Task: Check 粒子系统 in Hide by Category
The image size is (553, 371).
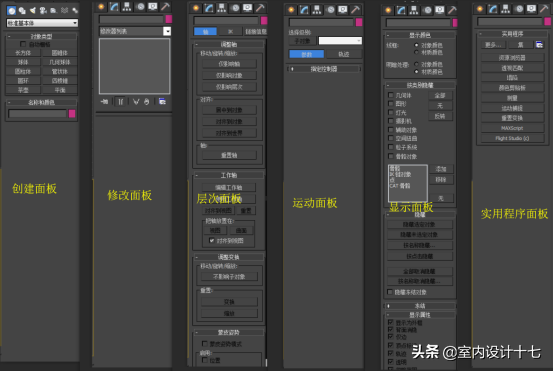Action: click(x=390, y=147)
